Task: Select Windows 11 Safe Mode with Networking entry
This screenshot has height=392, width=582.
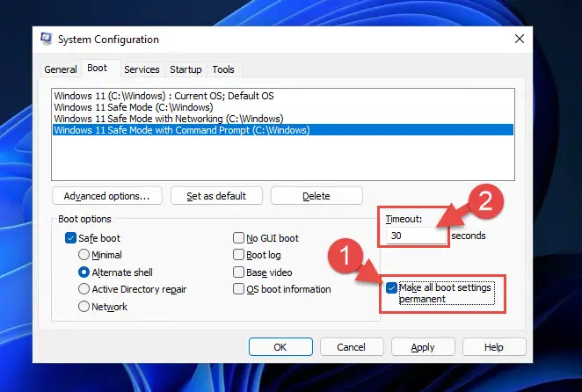Action: 283,119
